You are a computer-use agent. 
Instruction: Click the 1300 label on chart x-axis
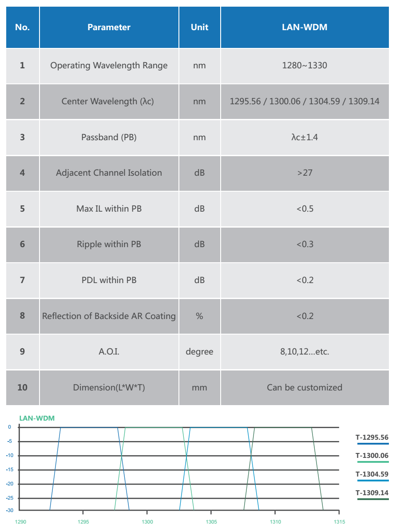(x=147, y=522)
